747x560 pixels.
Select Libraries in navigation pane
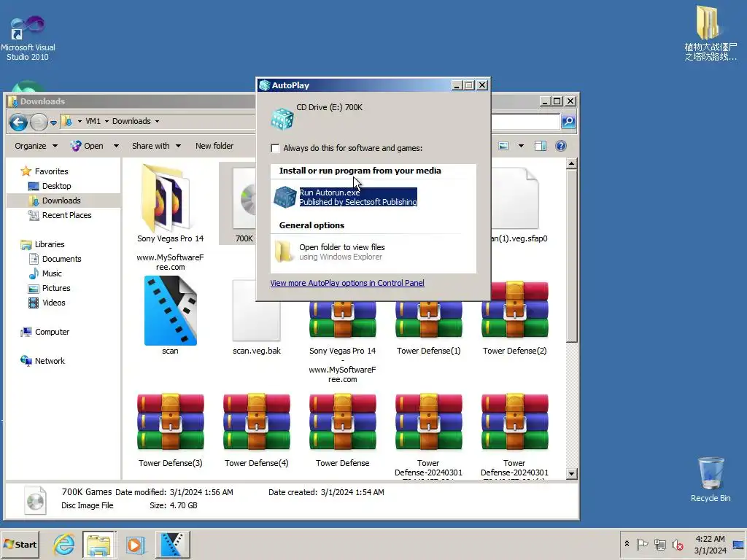(x=42, y=244)
